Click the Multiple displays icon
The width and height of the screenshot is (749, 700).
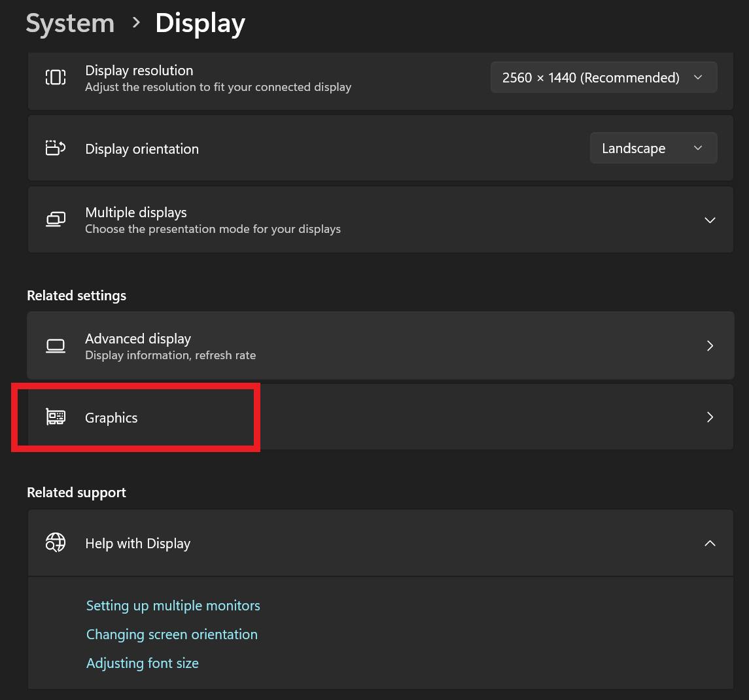click(56, 220)
